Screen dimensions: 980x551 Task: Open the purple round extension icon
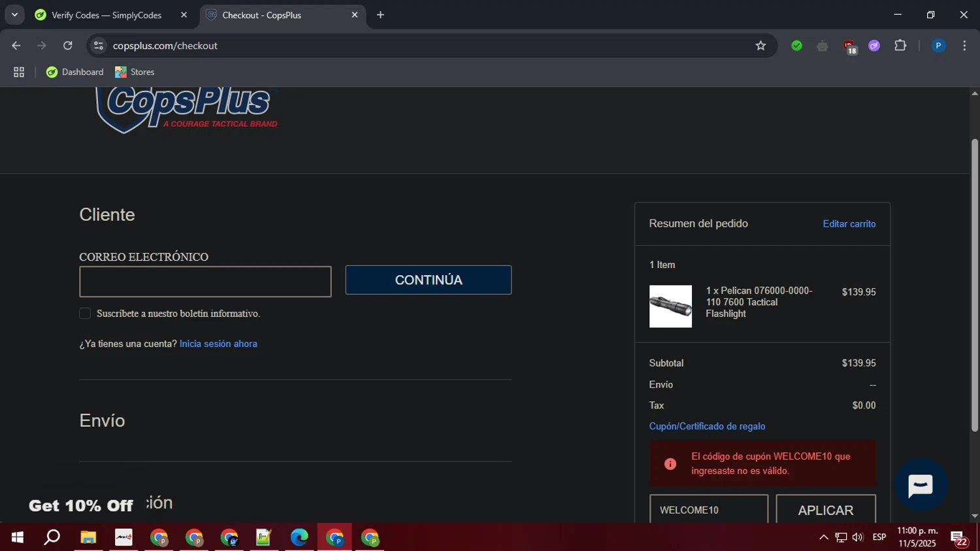[x=874, y=46]
